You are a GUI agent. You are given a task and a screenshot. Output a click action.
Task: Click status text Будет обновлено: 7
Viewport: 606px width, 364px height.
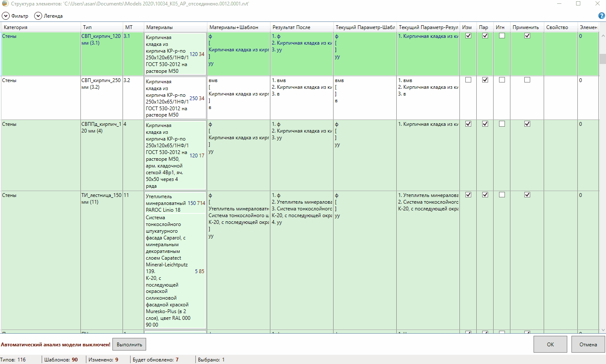(x=156, y=360)
